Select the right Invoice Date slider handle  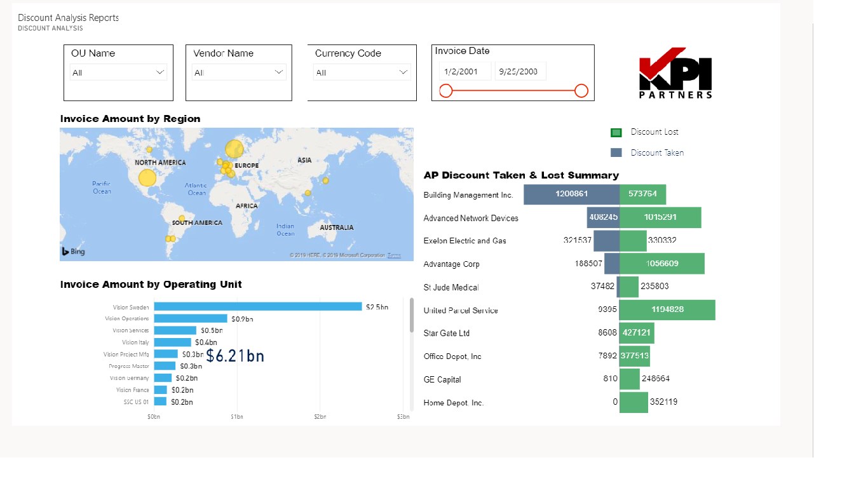pyautogui.click(x=581, y=91)
